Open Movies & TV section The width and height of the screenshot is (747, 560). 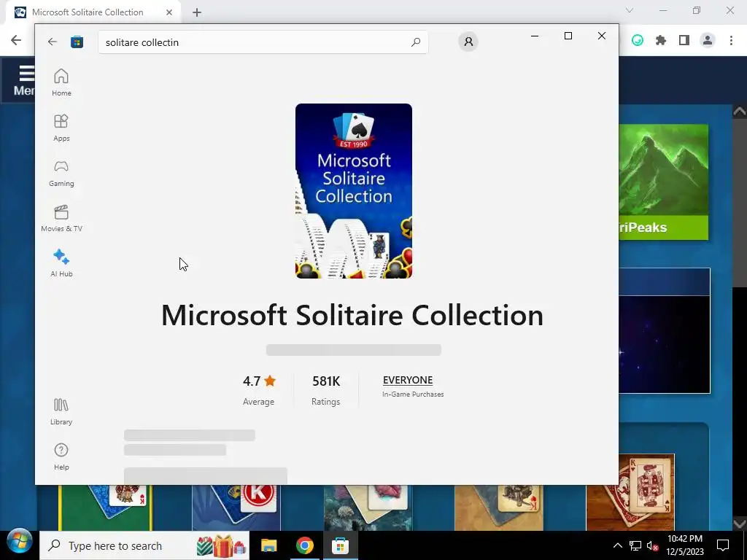(x=61, y=218)
